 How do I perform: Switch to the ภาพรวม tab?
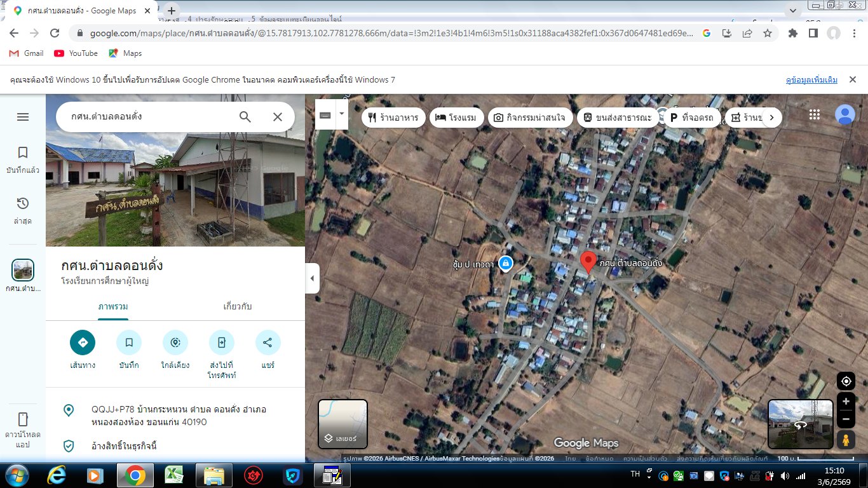coord(113,306)
